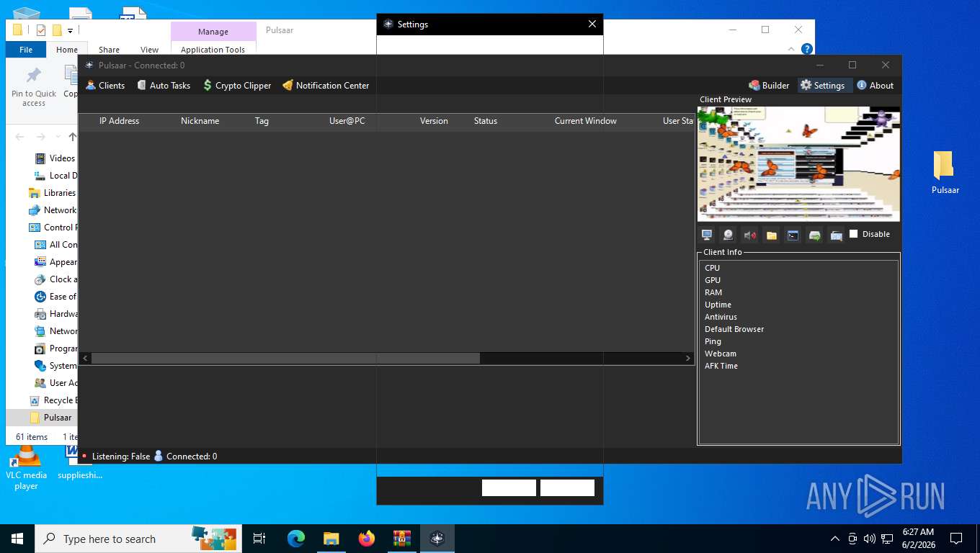Collapse the Explorer ribbon with the chevron
The image size is (980, 553).
tap(792, 49)
